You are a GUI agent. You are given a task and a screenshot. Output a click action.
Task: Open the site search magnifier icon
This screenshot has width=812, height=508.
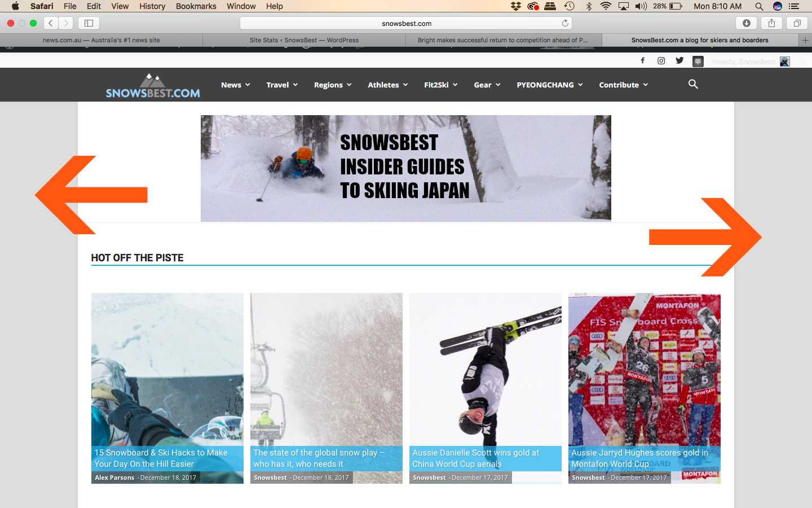(693, 84)
